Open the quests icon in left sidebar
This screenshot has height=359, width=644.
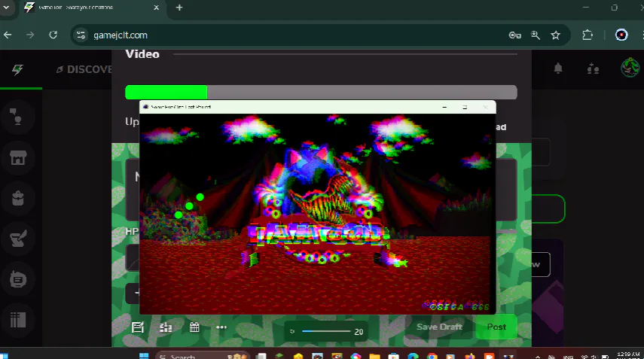(x=18, y=239)
